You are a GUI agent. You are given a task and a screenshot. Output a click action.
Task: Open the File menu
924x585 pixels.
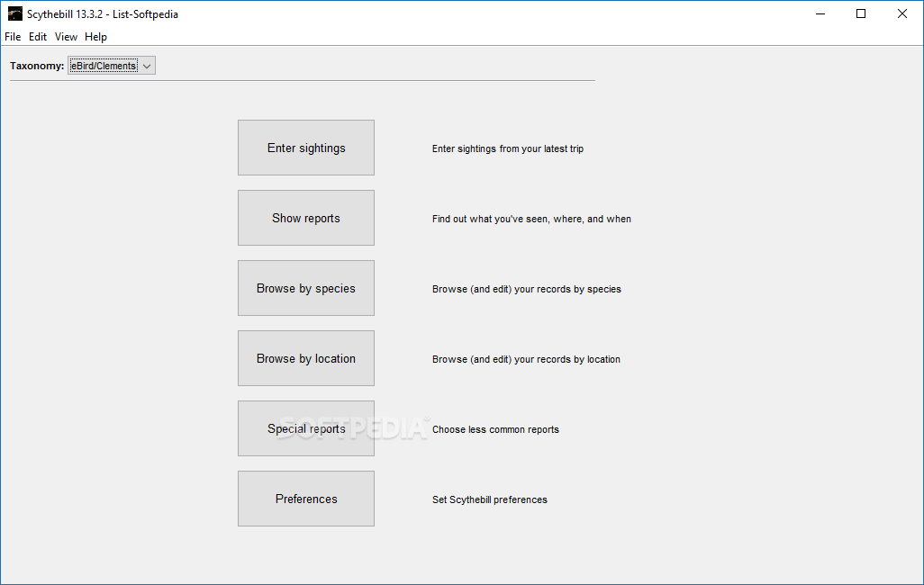point(13,37)
